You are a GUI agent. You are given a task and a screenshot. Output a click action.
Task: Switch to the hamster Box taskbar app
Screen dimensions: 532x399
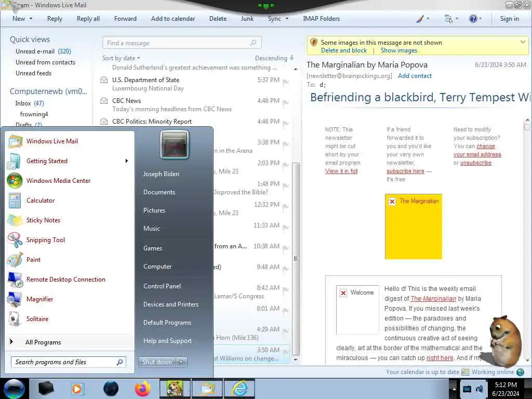[175, 389]
